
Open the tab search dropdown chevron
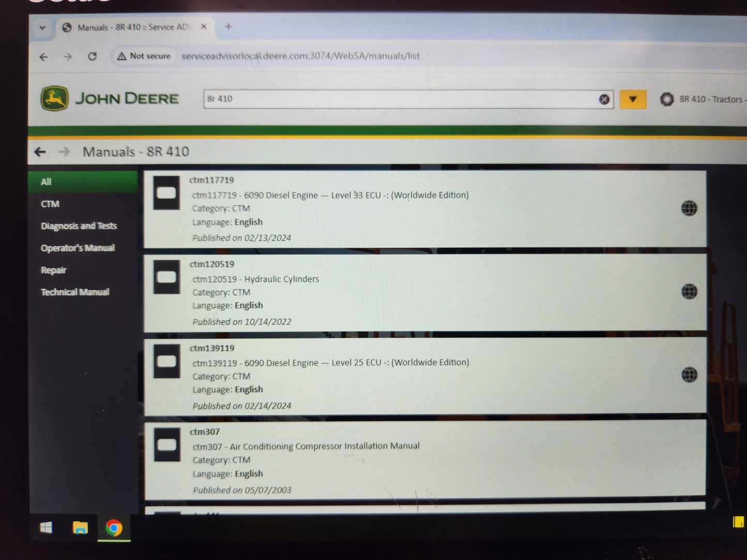tap(42, 27)
